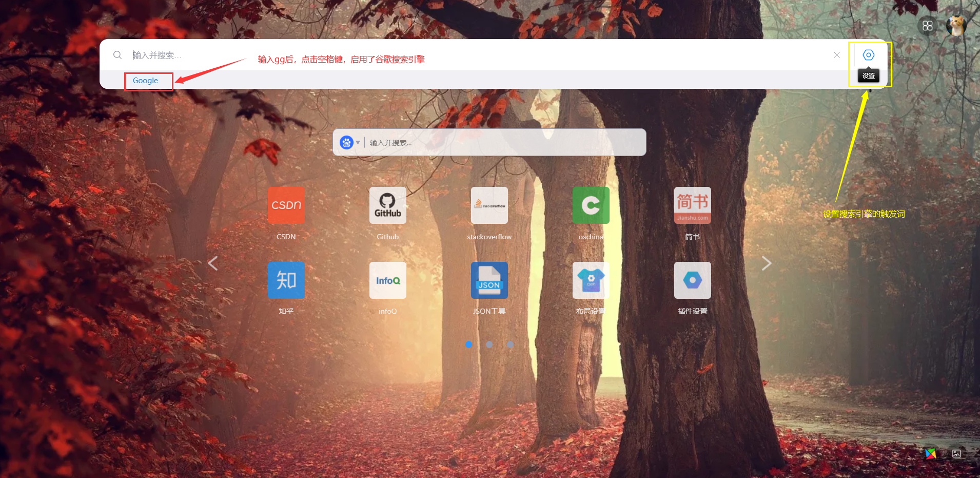
Task: Click the oschina text label
Action: pos(591,237)
